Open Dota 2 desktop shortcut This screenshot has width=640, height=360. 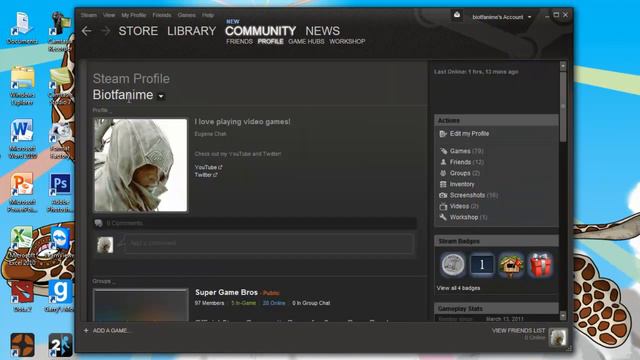click(x=22, y=296)
